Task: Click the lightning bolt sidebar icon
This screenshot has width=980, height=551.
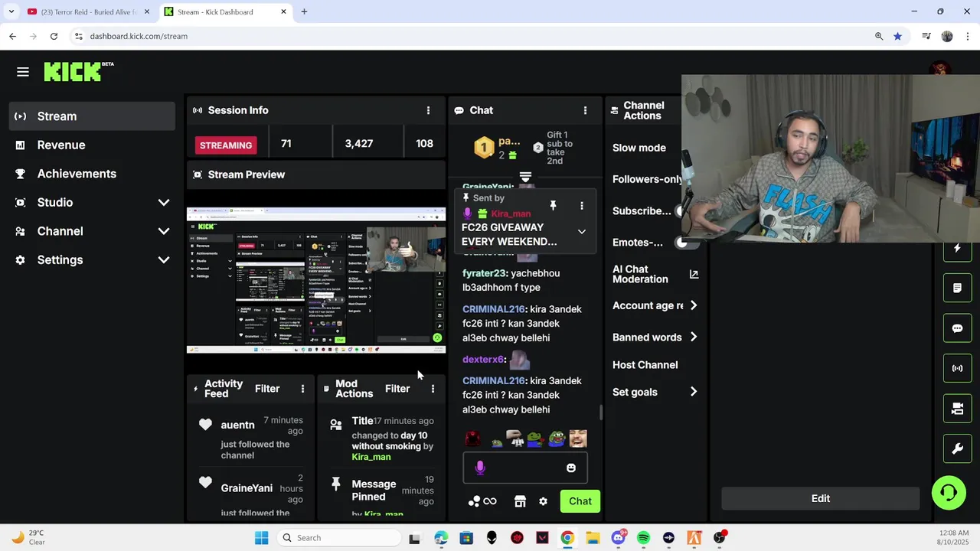Action: [957, 248]
